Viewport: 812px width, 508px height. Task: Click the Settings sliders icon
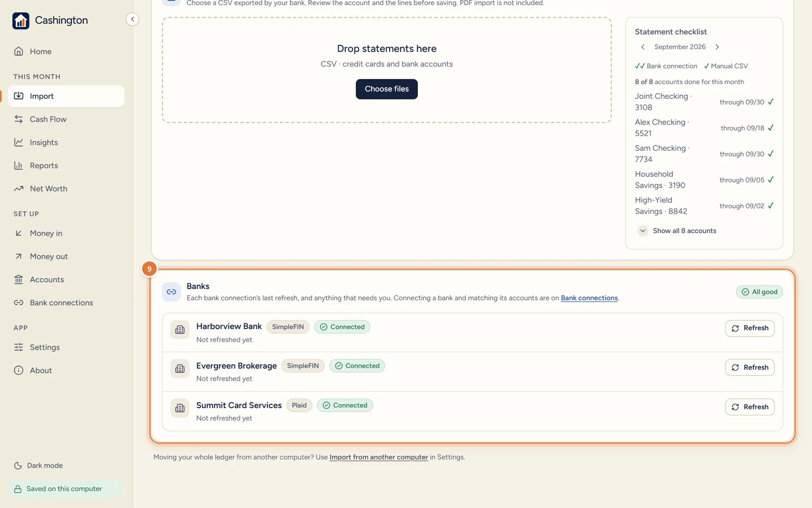click(19, 347)
